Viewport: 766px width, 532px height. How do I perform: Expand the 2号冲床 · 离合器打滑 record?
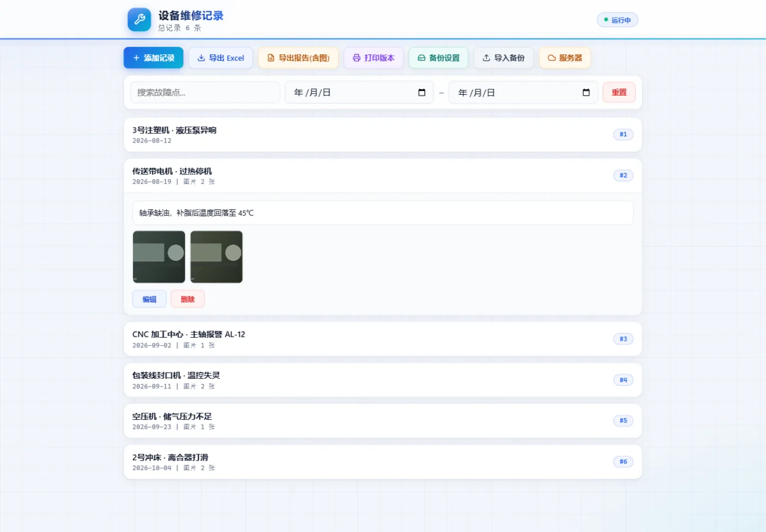pos(383,462)
